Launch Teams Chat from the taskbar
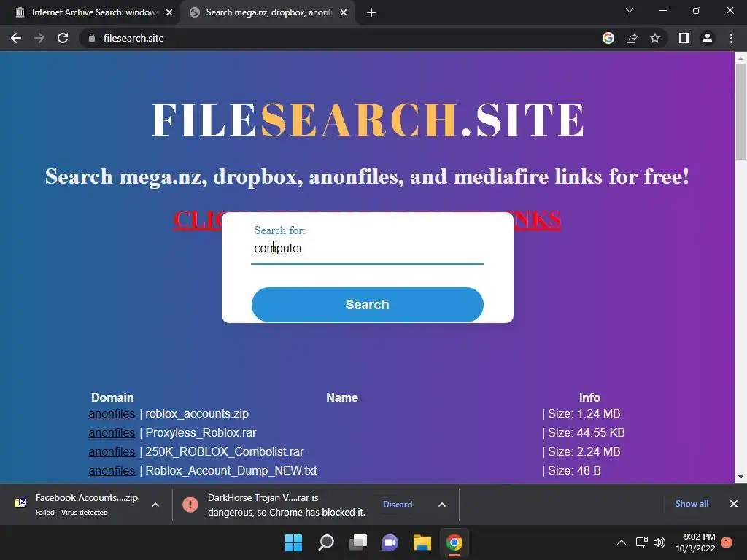This screenshot has height=560, width=747. [x=390, y=542]
